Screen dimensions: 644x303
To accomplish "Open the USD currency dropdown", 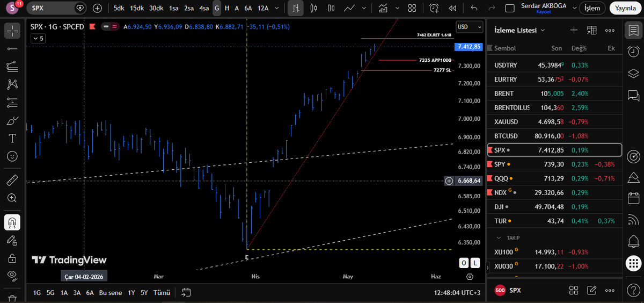I will tap(469, 26).
